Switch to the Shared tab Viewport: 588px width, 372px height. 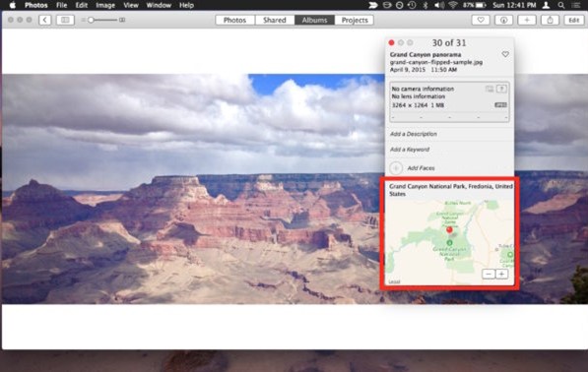275,21
